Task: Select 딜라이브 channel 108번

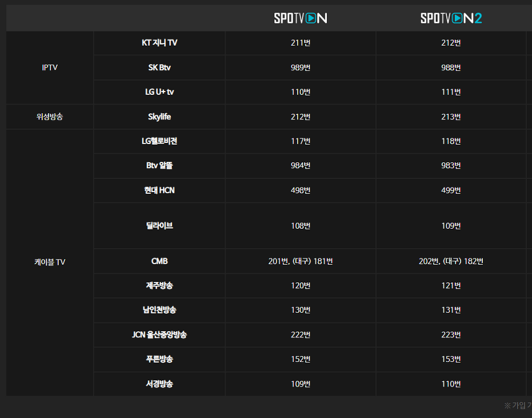Action: (x=300, y=226)
